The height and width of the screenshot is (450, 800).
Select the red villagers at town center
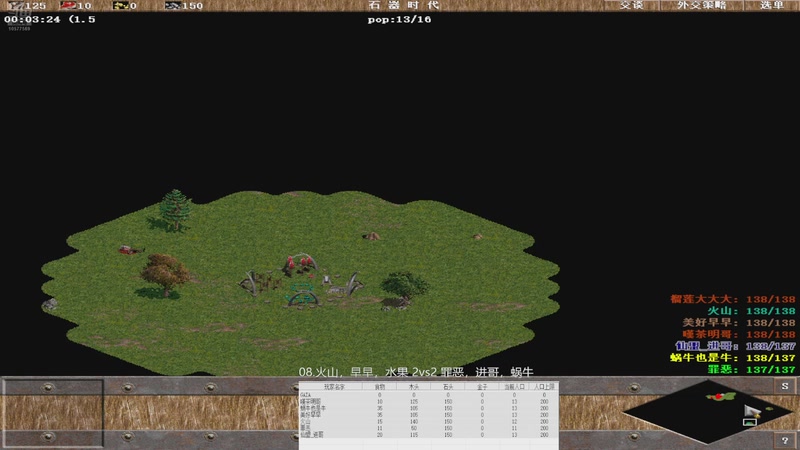point(298,264)
